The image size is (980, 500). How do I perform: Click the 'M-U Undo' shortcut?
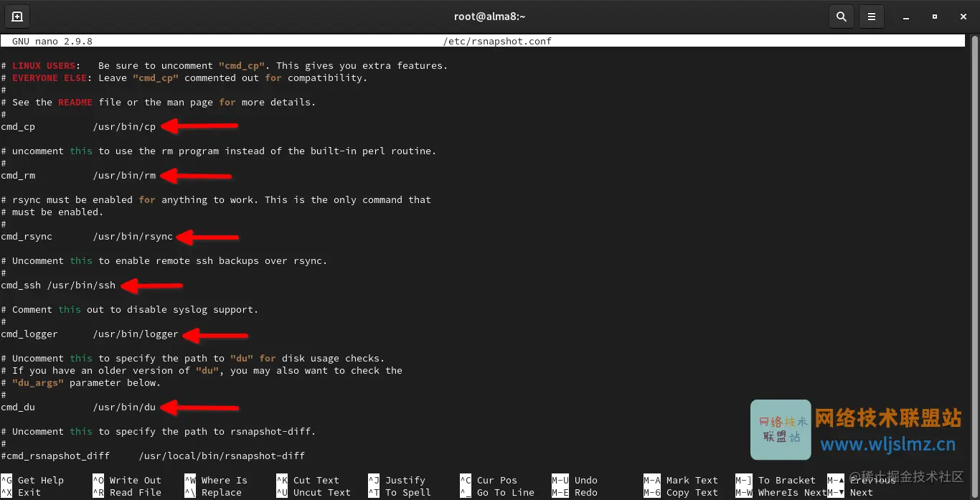575,480
